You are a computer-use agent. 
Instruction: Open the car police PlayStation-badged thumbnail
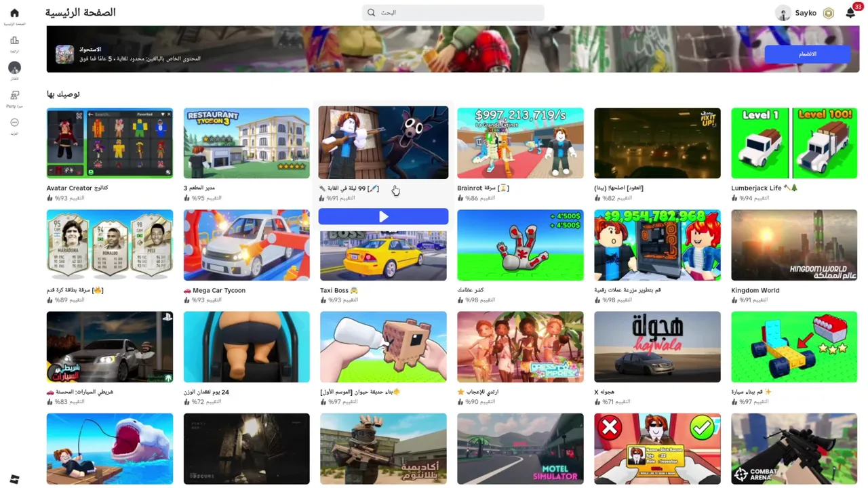pyautogui.click(x=110, y=347)
